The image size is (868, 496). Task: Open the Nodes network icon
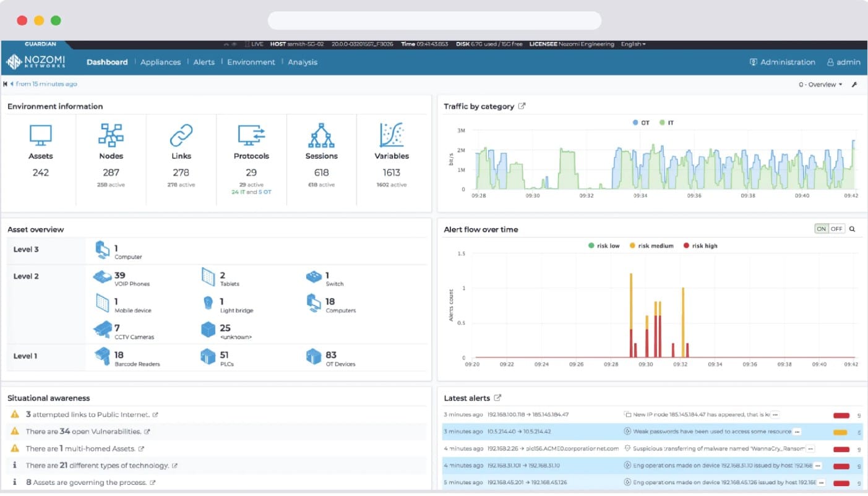point(111,135)
